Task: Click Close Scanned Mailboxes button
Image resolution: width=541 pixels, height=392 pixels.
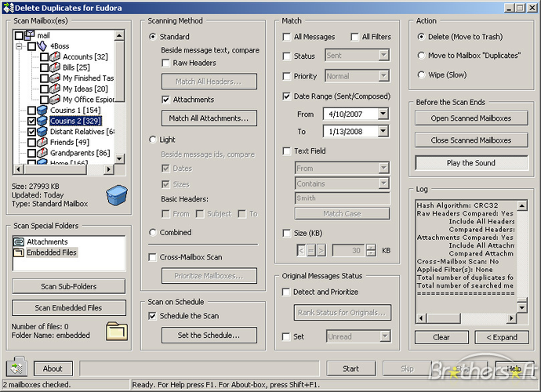Action: [x=471, y=140]
